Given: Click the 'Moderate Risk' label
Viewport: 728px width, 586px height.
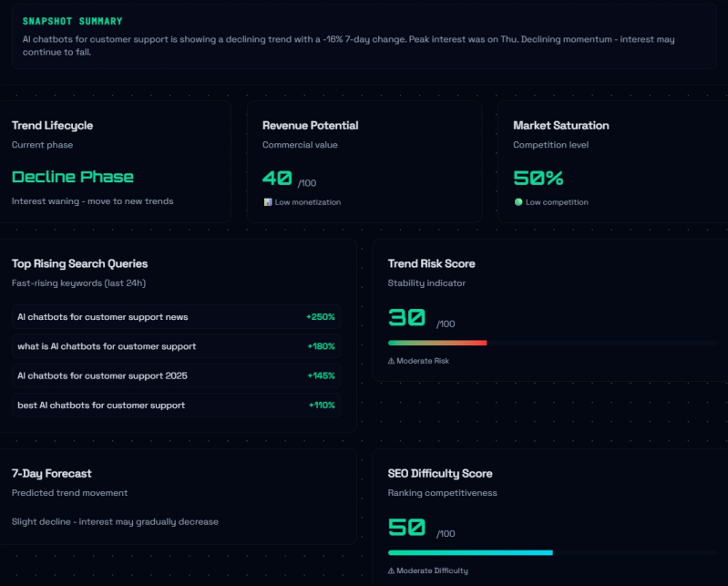Looking at the screenshot, I should 423,361.
